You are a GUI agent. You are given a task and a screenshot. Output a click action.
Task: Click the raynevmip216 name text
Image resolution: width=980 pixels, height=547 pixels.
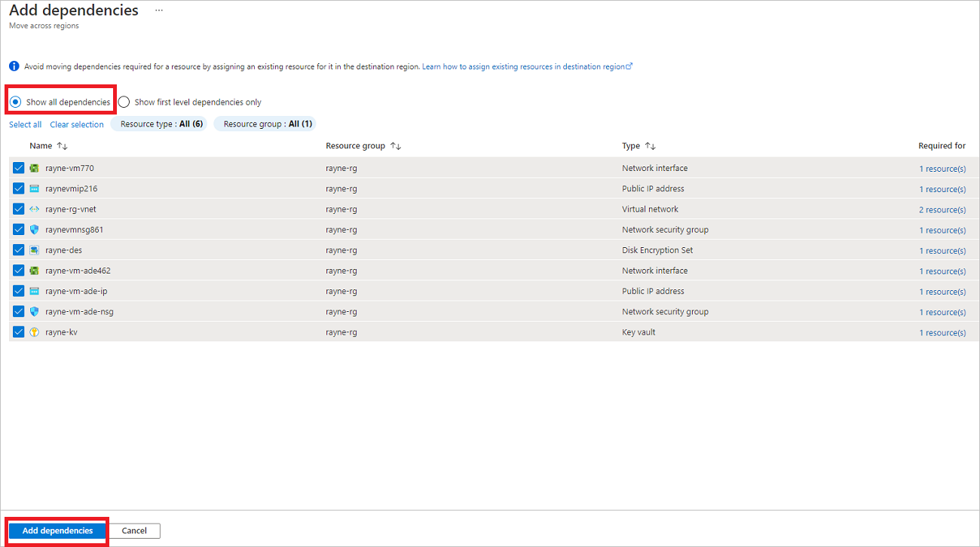coord(71,188)
